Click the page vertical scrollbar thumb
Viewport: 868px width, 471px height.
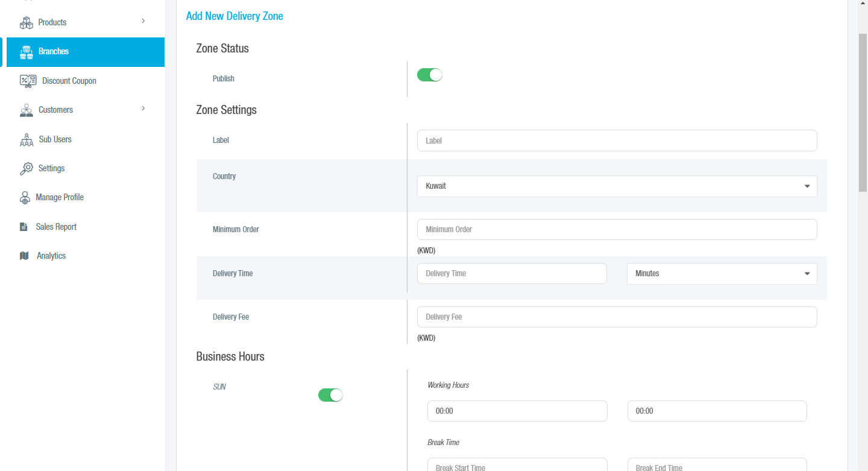863,112
